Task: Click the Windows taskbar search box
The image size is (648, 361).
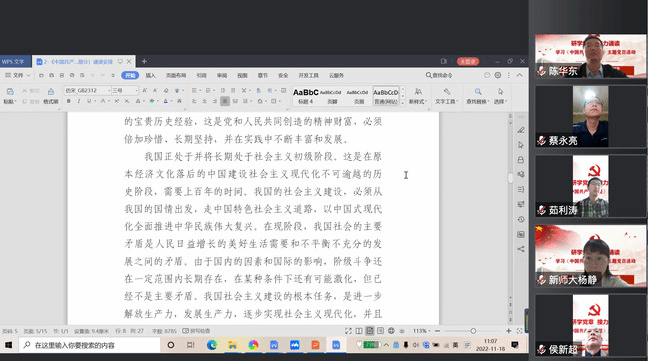Action: (x=90, y=345)
